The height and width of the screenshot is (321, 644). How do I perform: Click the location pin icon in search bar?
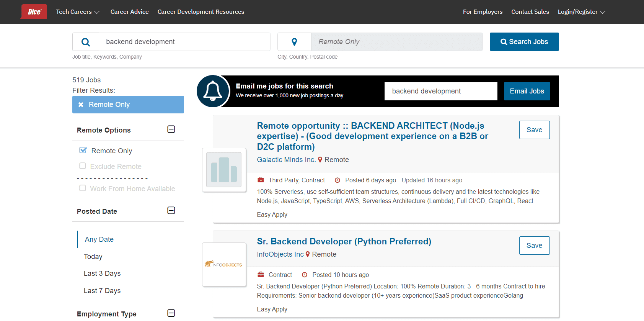(x=294, y=42)
